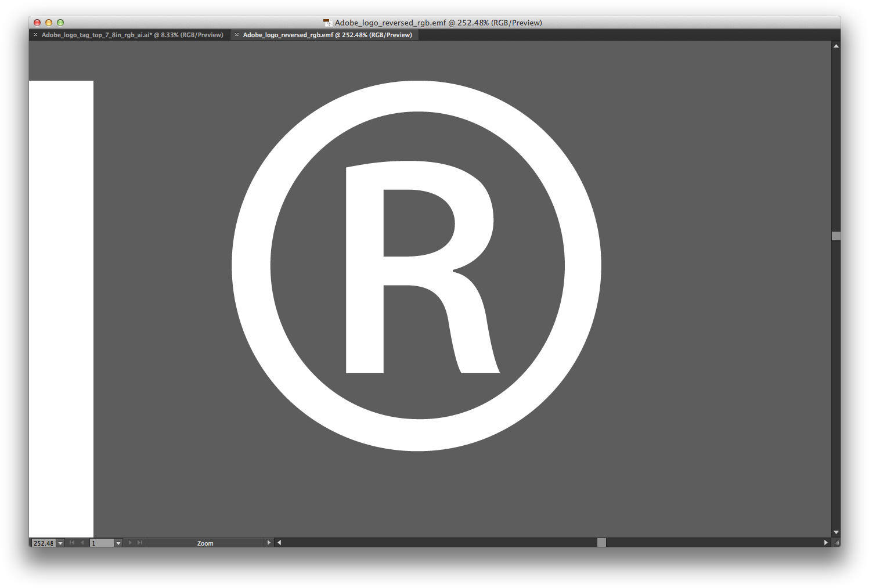Click the vertical scrollbar down arrow

pyautogui.click(x=836, y=532)
